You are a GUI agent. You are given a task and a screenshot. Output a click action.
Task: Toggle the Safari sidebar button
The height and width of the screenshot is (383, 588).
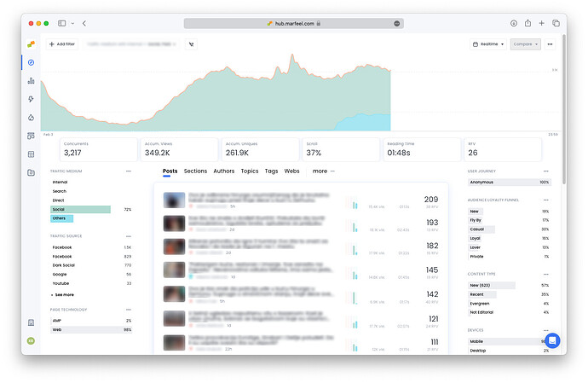click(x=62, y=23)
